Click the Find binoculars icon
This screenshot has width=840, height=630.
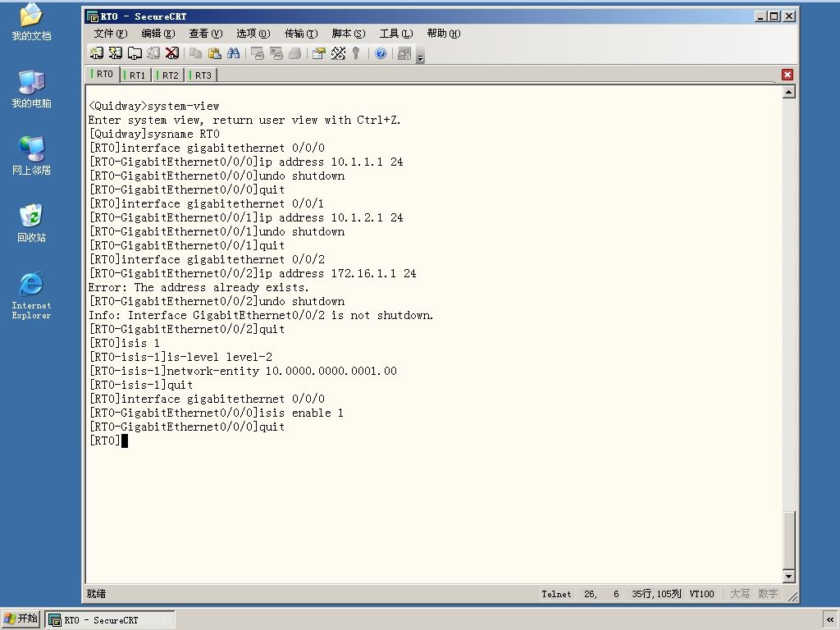click(233, 53)
